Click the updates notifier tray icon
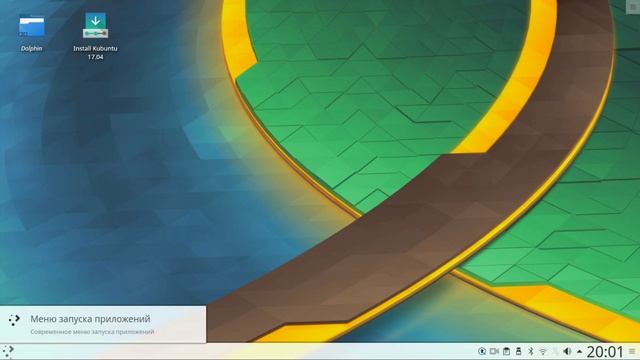 [x=482, y=351]
